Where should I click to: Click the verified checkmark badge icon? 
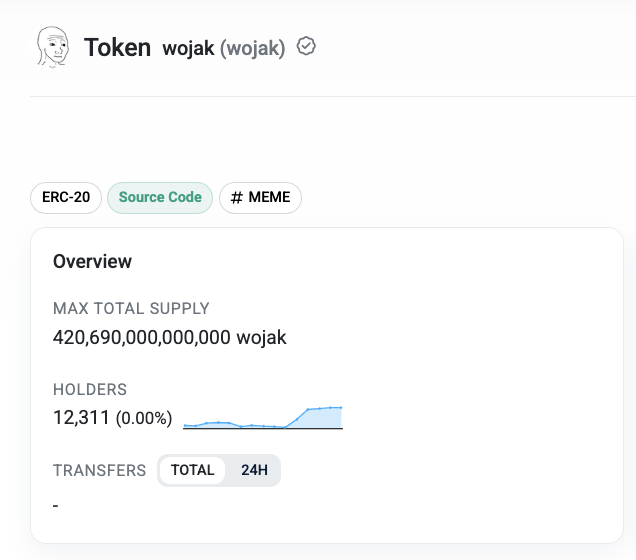pos(306,46)
